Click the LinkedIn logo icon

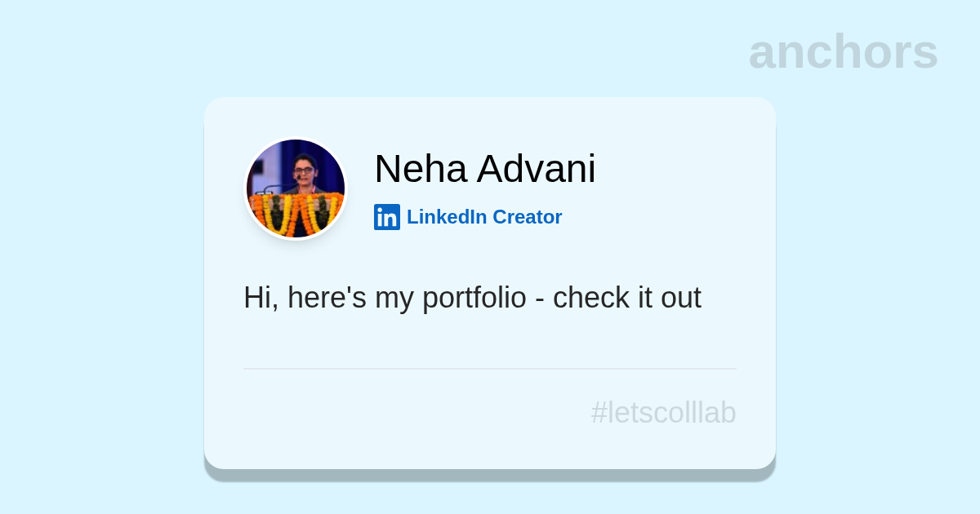386,217
